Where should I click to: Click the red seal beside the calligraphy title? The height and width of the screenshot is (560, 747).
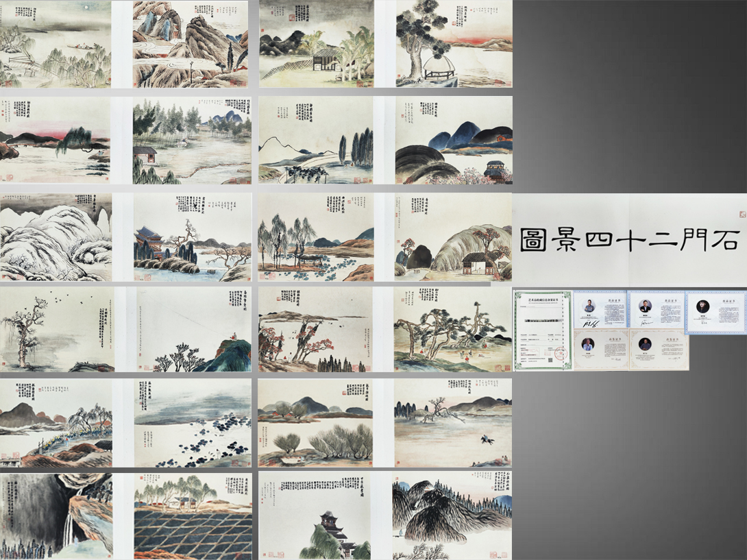pos(742,214)
